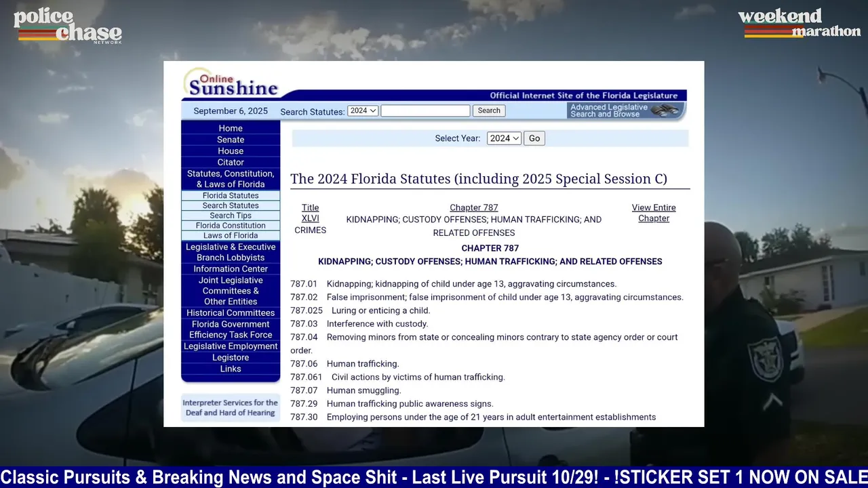
Task: Open Florida Government Efficiency Task Force
Action: tap(231, 329)
